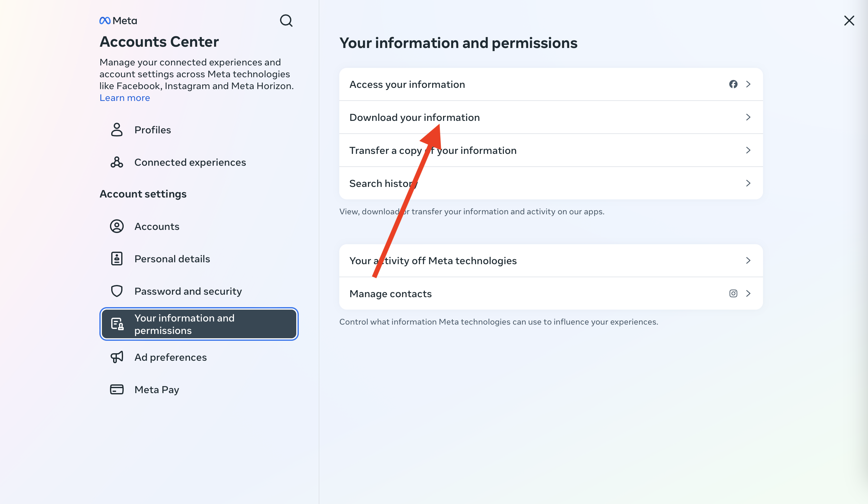Viewport: 868px width, 504px height.
Task: Expand Transfer a copy of your information chevron
Action: click(748, 150)
